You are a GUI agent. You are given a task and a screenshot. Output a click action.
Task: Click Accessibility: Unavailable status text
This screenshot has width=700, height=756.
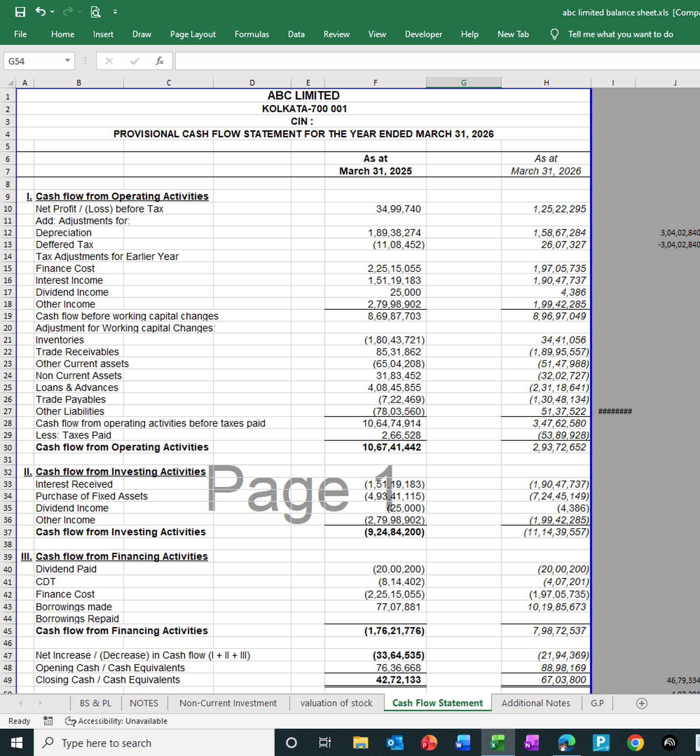tap(122, 721)
